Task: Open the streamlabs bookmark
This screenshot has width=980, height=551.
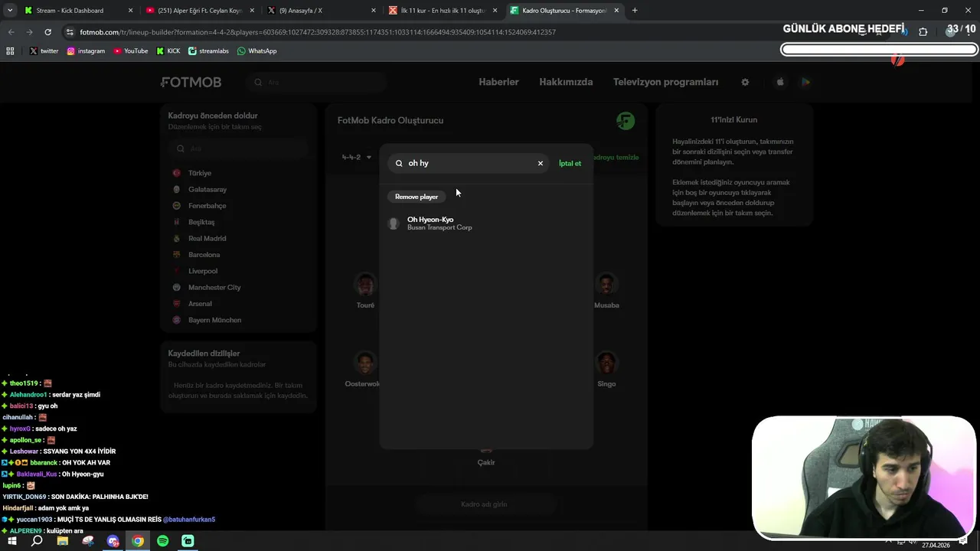Action: 208,51
